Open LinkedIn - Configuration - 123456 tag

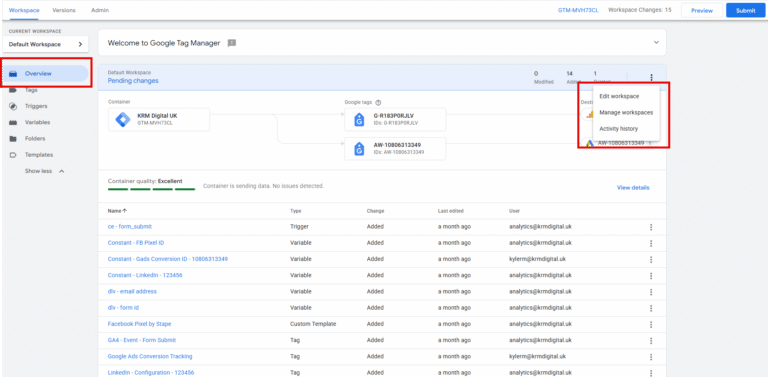(x=151, y=373)
